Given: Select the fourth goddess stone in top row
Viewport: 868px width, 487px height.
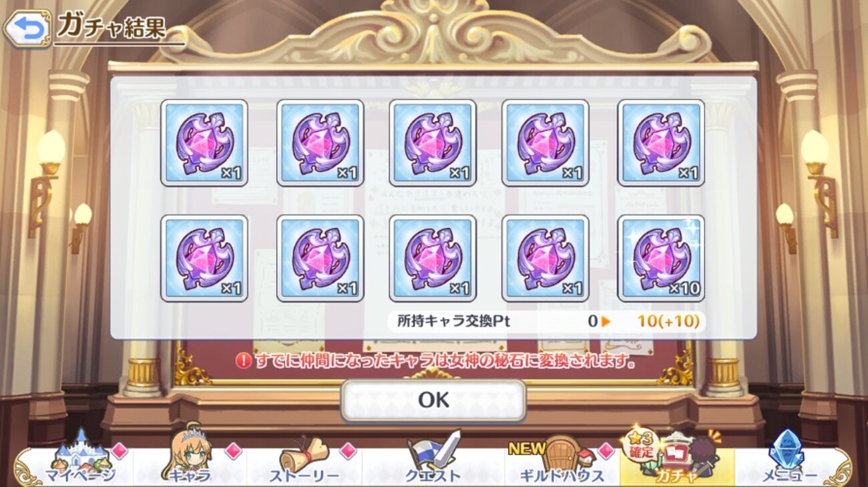Looking at the screenshot, I should [x=546, y=143].
